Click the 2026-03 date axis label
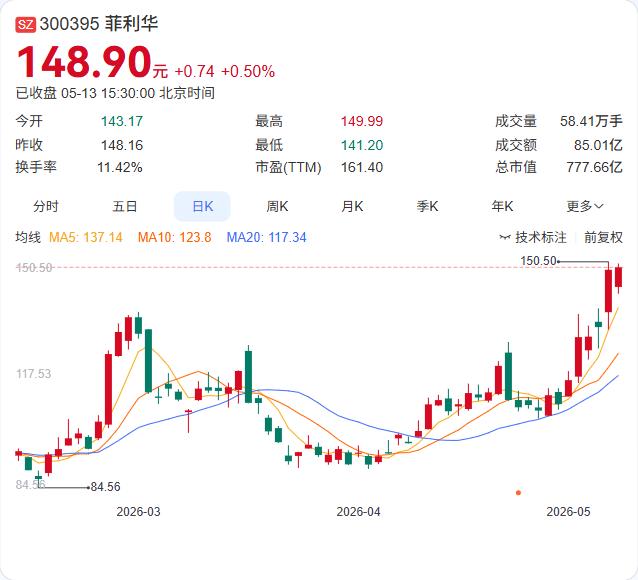This screenshot has height=580, width=638. pyautogui.click(x=138, y=512)
